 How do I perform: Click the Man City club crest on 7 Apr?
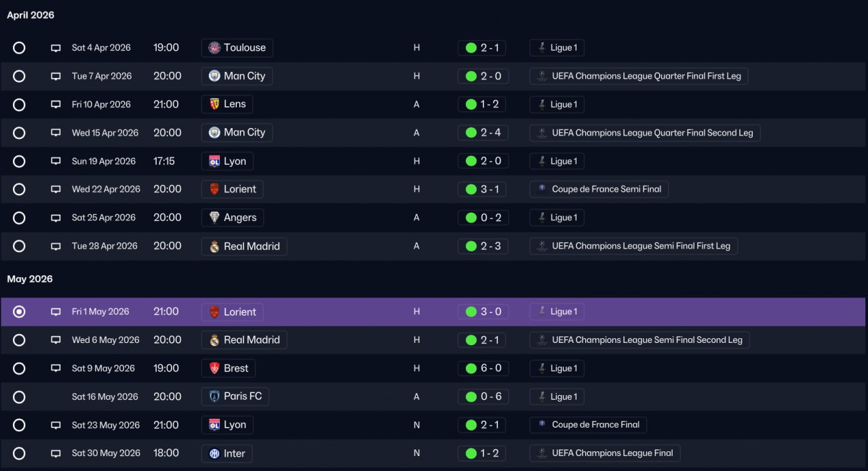214,76
